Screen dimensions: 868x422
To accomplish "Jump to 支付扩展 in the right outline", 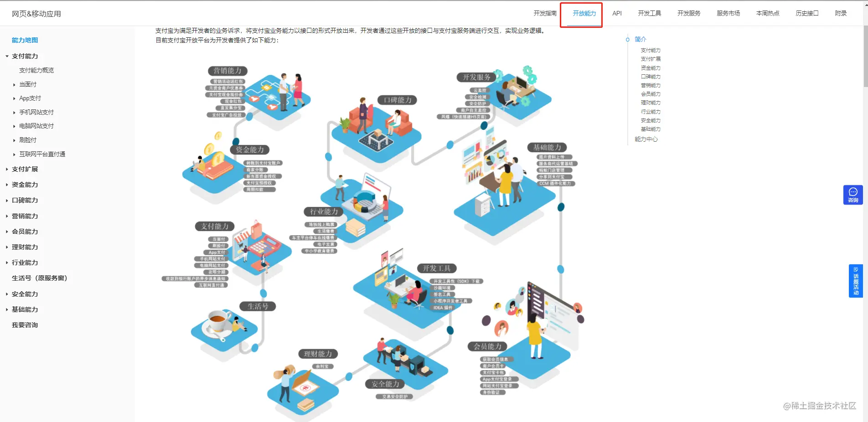I will point(651,59).
